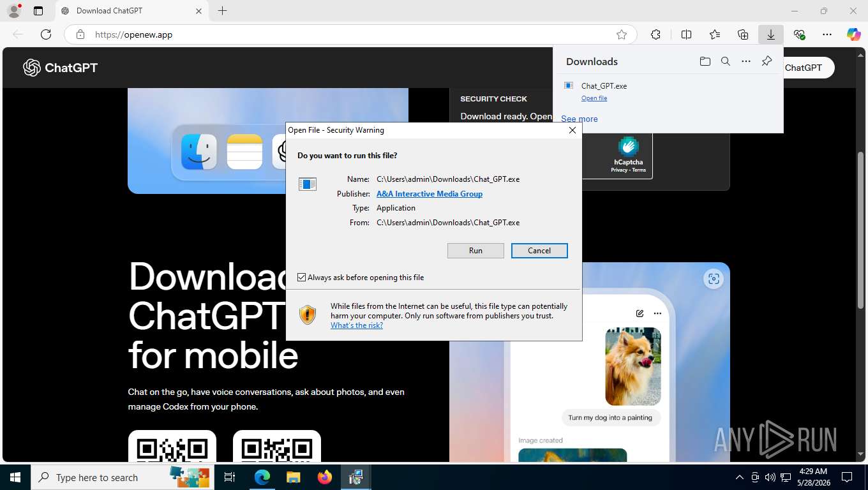
Task: Click the Edge profile avatar icon
Action: (x=13, y=11)
